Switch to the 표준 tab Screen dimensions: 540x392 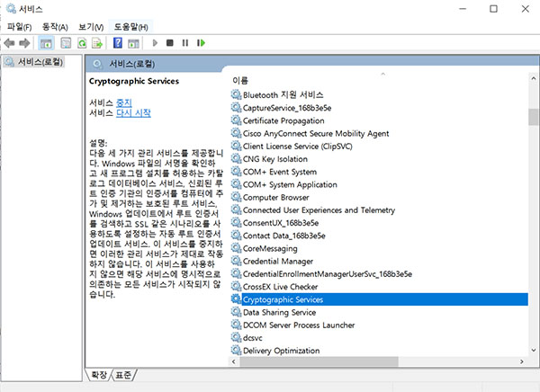click(123, 375)
